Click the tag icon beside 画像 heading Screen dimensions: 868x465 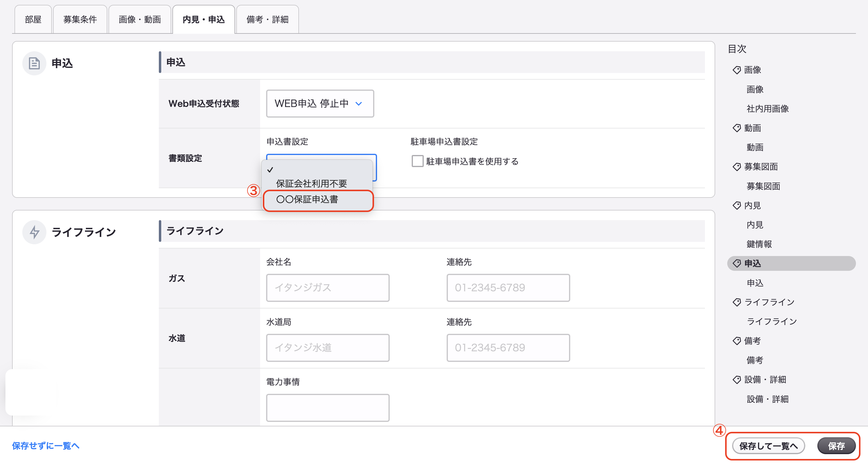737,70
